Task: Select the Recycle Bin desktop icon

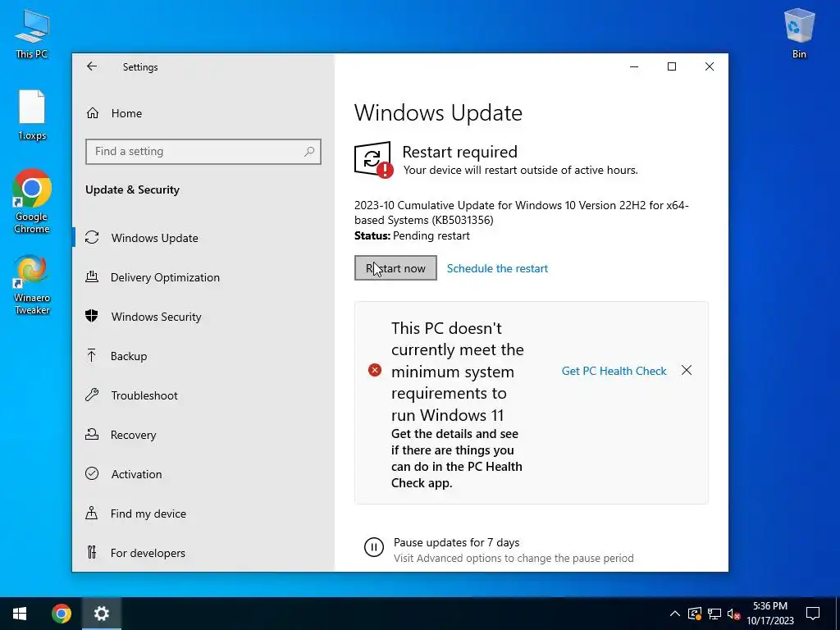Action: tap(799, 34)
